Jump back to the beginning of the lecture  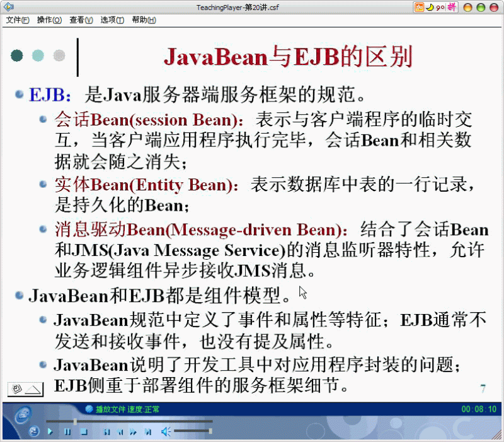point(107,431)
